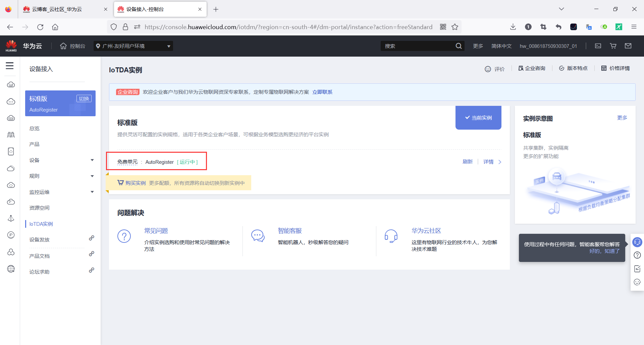Screen dimensions: 644x345
Task: Click the floating smiley rating icon
Action: click(x=637, y=282)
